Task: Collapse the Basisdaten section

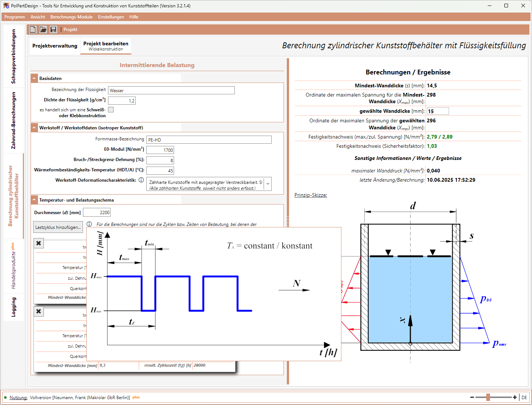Action: click(34, 78)
